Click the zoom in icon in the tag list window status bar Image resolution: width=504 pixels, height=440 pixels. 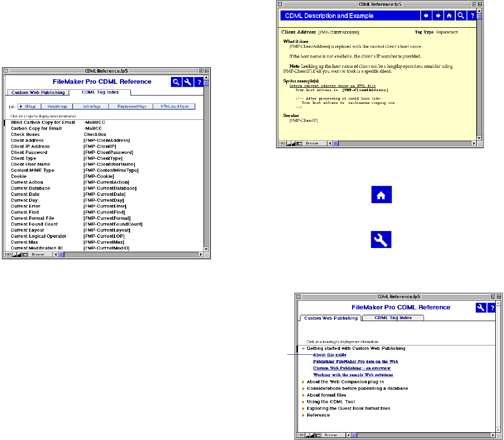click(19, 254)
